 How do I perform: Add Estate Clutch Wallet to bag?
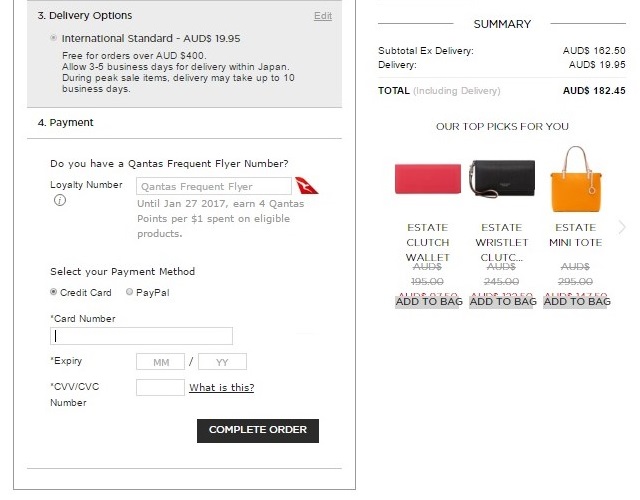pos(428,301)
